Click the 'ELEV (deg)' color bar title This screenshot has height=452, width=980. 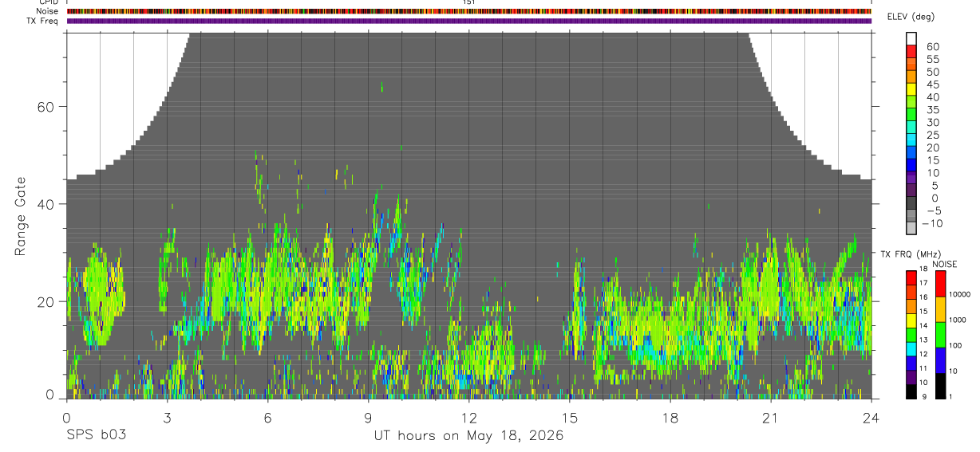click(911, 17)
